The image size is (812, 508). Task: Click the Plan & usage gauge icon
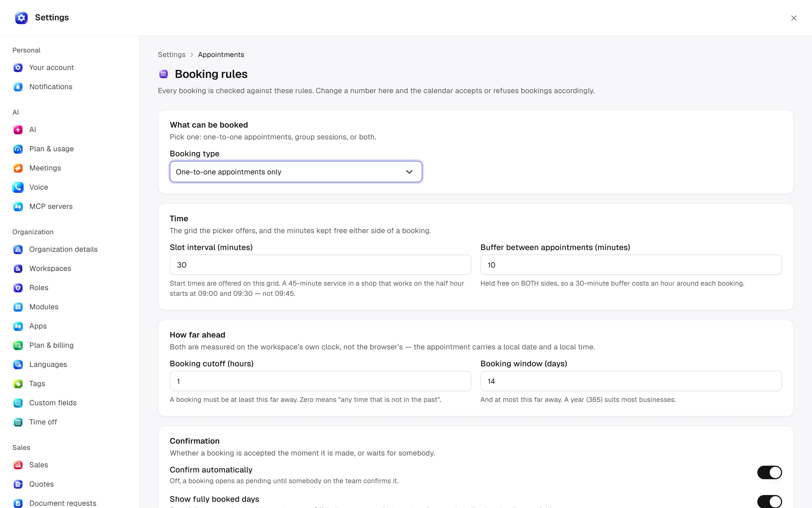click(18, 149)
